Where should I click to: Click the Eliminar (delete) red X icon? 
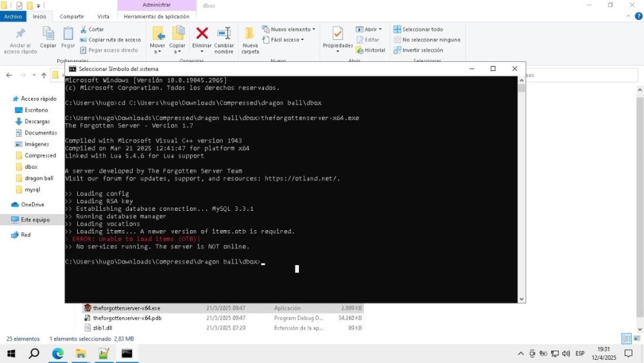pyautogui.click(x=202, y=34)
